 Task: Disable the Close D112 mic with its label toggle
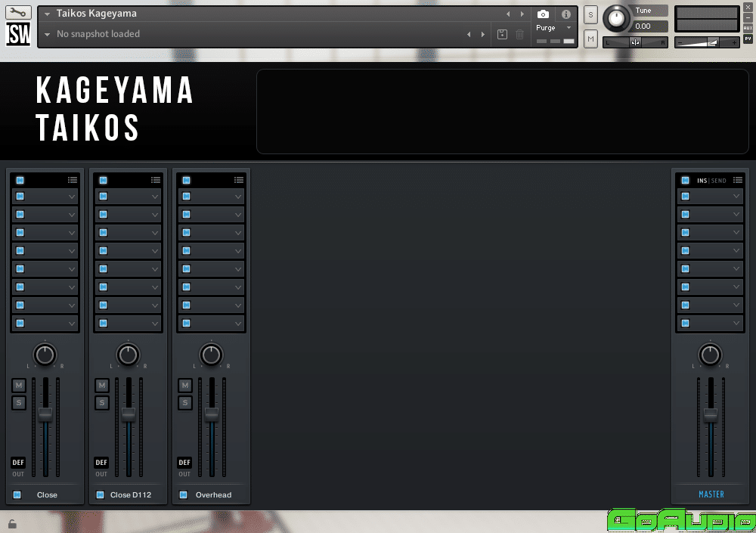[x=100, y=494]
